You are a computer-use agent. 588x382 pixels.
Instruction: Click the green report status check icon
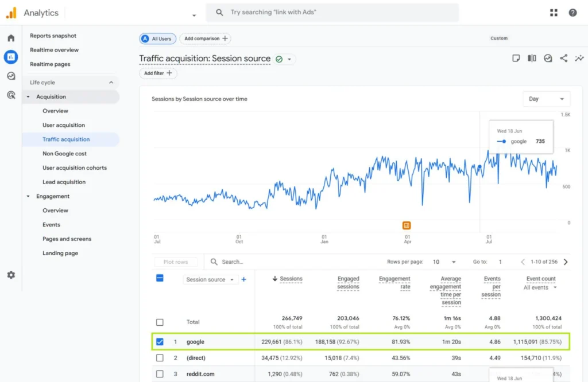point(279,59)
